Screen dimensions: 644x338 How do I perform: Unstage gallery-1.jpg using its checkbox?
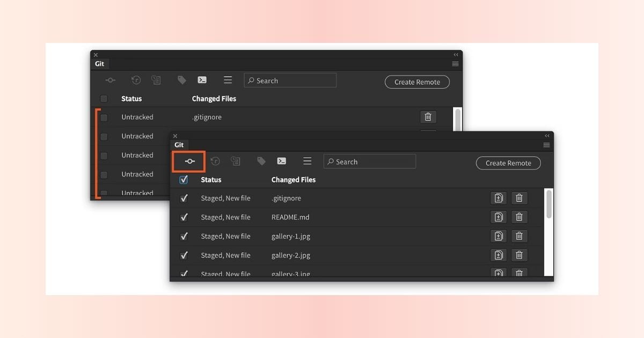click(184, 236)
